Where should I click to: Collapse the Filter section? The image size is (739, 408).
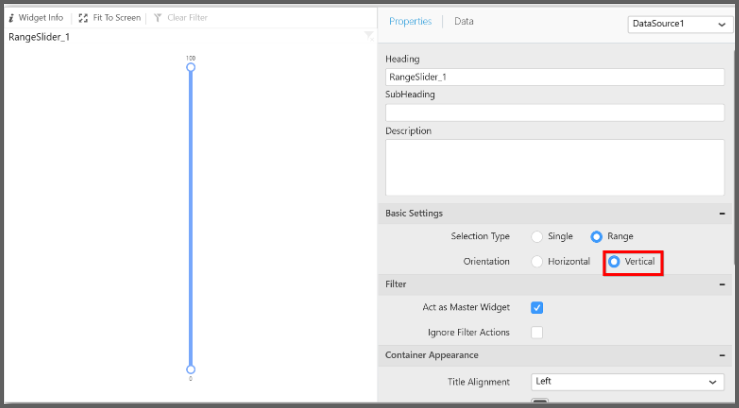point(722,285)
